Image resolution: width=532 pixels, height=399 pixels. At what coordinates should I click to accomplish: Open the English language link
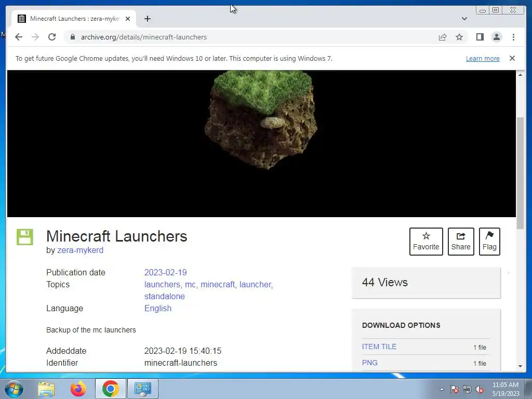[158, 308]
